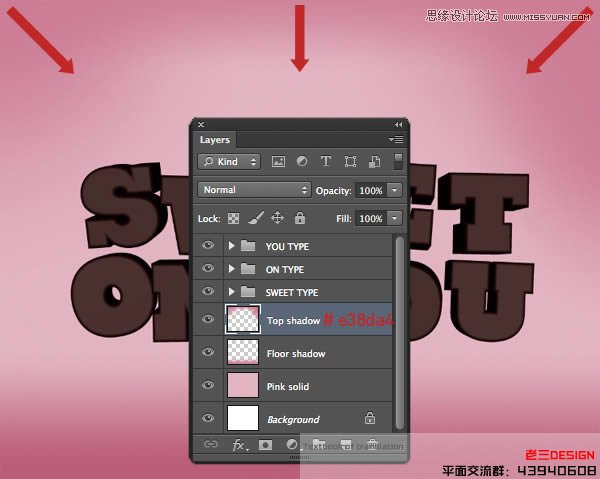Select the Background layer by name

(293, 420)
